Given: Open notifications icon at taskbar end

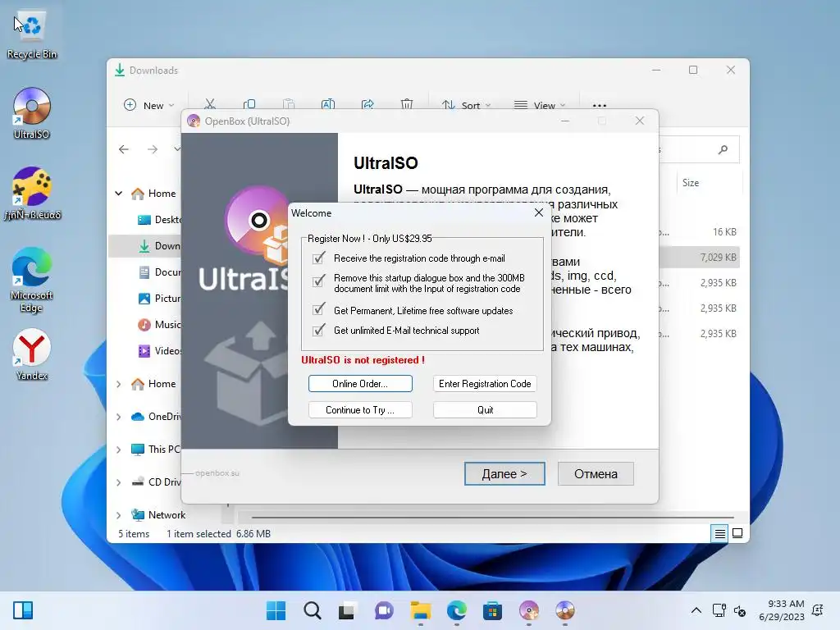Looking at the screenshot, I should [x=818, y=610].
